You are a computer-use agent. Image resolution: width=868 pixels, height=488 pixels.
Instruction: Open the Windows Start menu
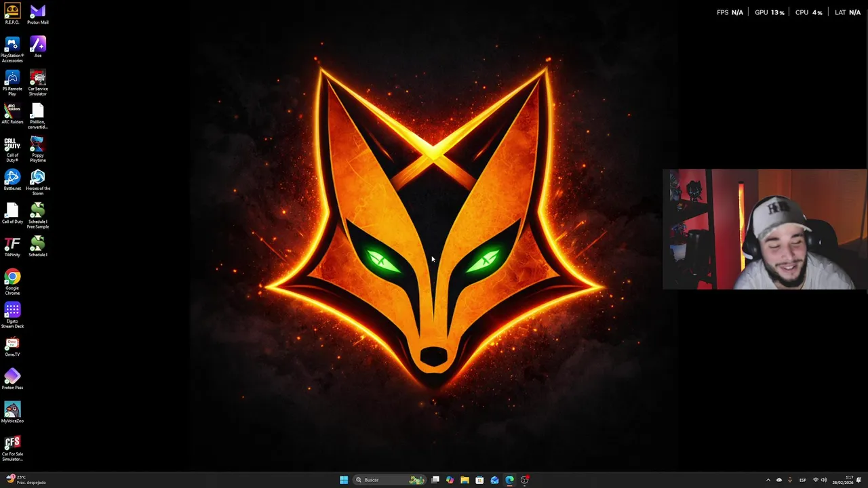tap(344, 480)
